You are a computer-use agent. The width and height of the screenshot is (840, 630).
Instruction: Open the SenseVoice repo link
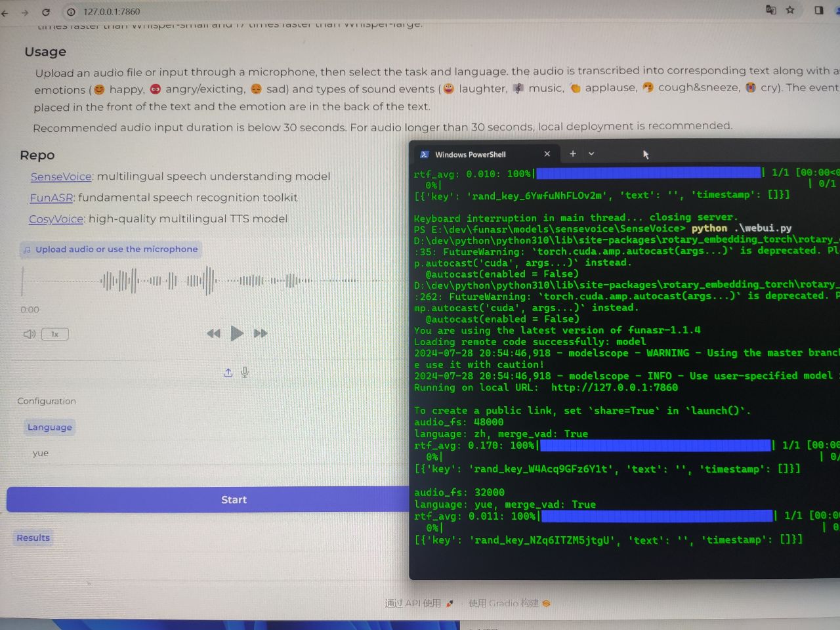(x=61, y=177)
